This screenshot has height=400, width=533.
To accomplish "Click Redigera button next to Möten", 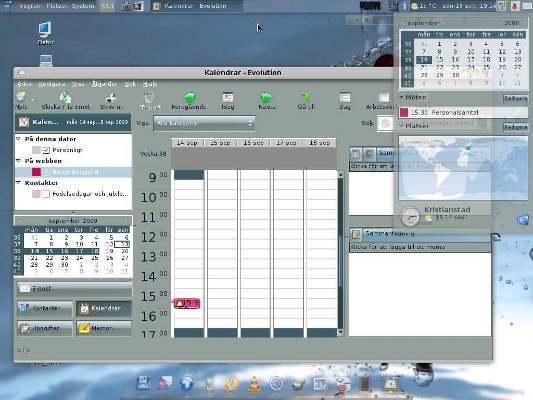I will pyautogui.click(x=516, y=98).
